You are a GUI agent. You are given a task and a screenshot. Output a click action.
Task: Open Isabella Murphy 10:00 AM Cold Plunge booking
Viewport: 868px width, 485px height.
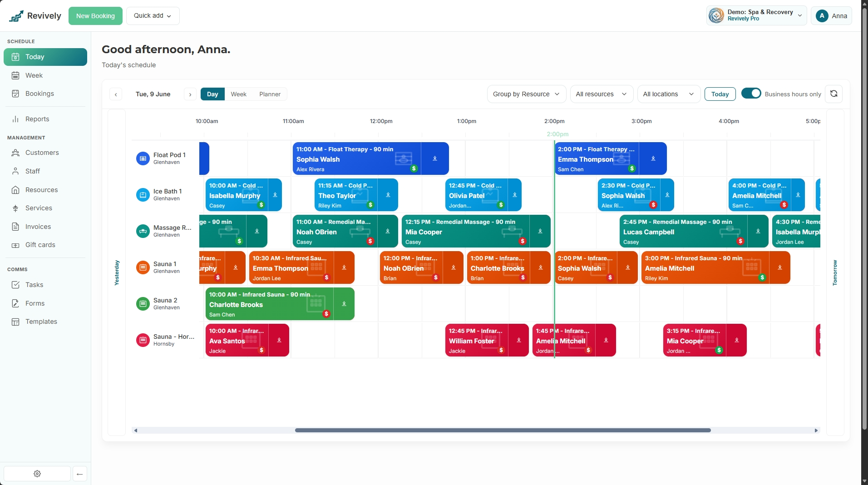[x=243, y=195]
